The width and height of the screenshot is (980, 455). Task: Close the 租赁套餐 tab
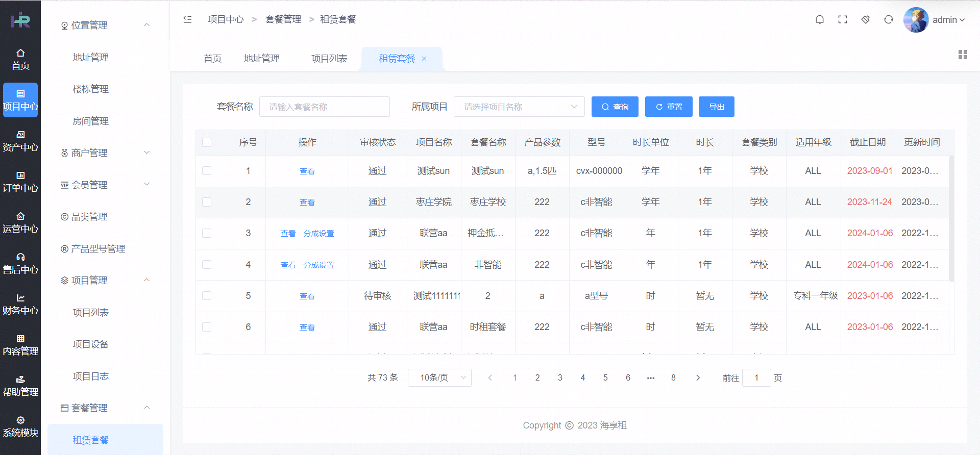tap(424, 59)
